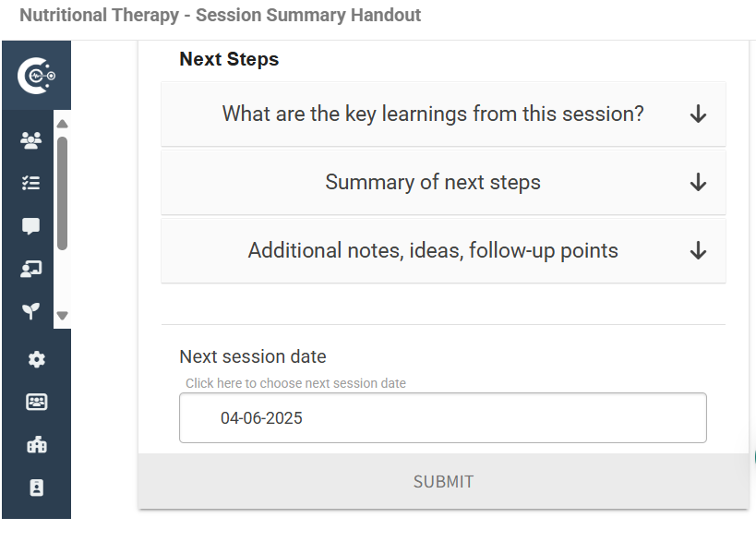Submit the session summary handout
The width and height of the screenshot is (756, 542).
(443, 481)
